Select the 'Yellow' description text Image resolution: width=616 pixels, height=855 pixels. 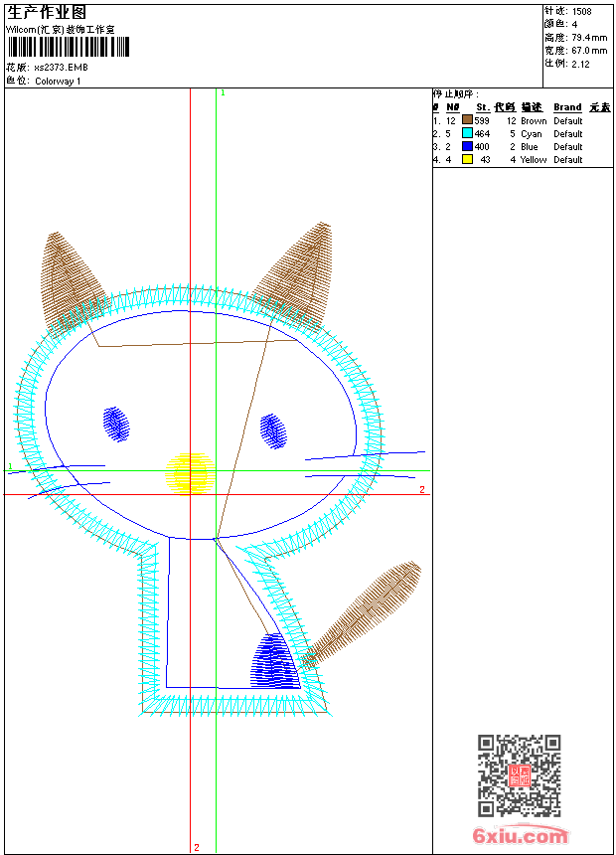click(534, 160)
